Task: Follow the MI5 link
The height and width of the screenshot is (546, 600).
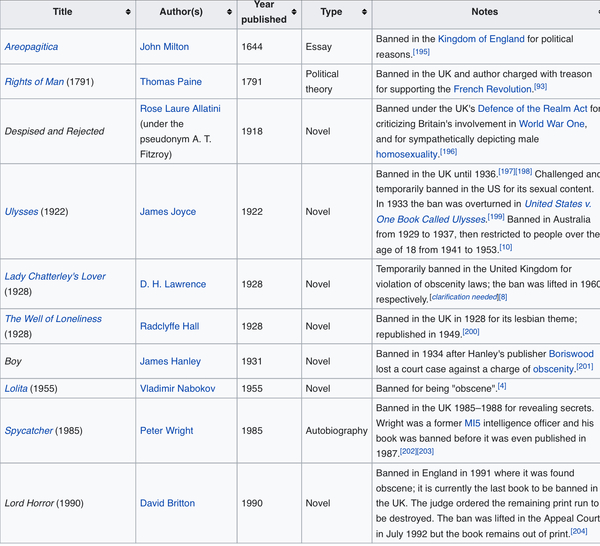Action: tap(472, 423)
